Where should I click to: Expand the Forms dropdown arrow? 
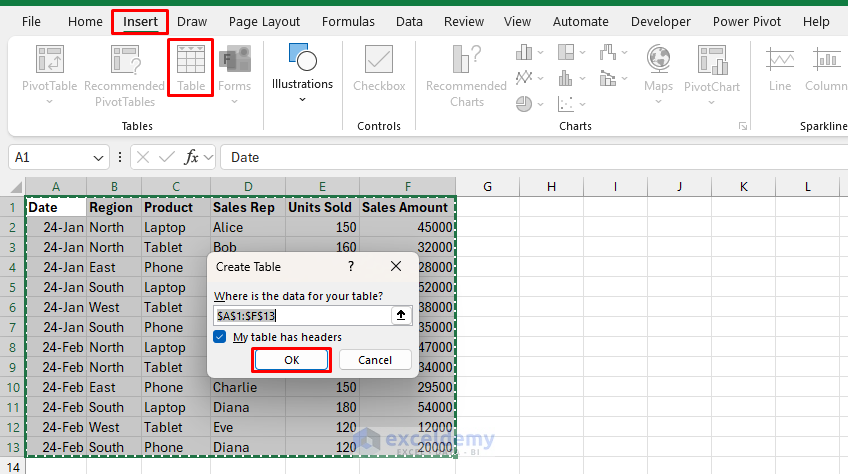point(234,102)
